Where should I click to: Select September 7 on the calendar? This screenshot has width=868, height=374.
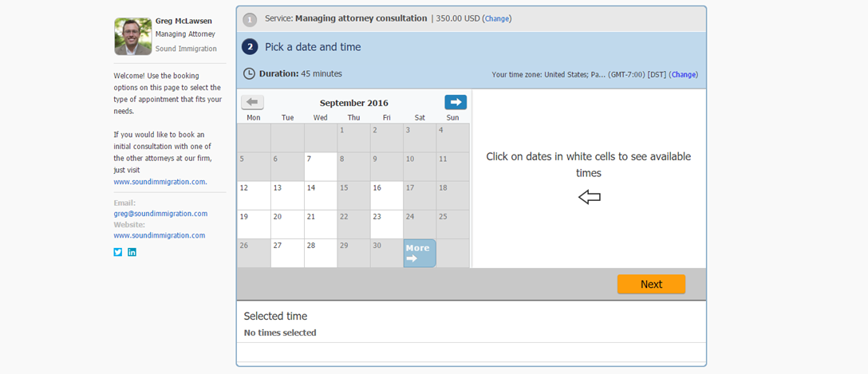pyautogui.click(x=321, y=167)
